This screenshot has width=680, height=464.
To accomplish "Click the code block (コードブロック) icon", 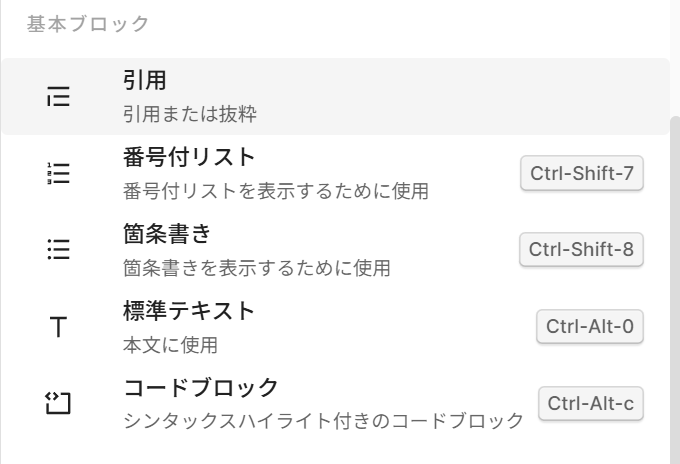I will pos(59,404).
